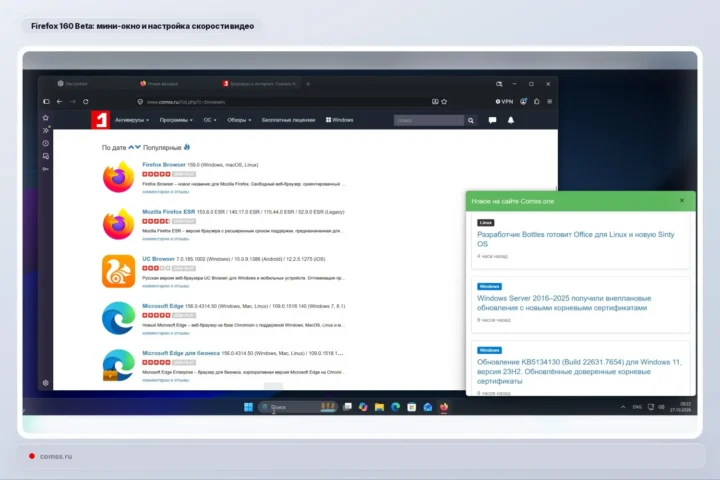Select the Comss browsers page tab
This screenshot has width=720, height=480.
260,84
